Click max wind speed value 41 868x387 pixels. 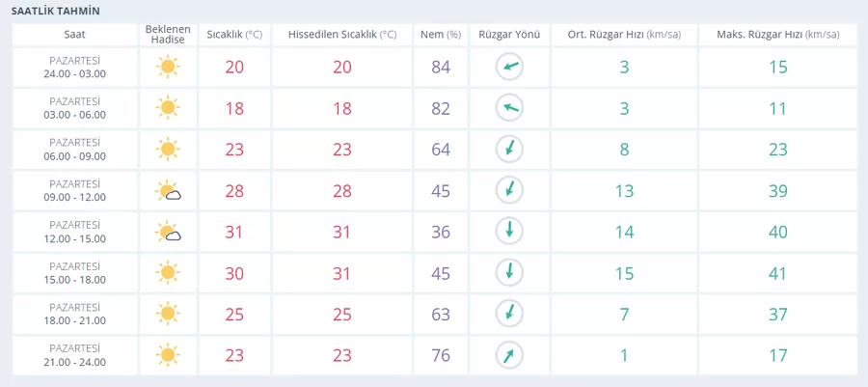tap(777, 273)
